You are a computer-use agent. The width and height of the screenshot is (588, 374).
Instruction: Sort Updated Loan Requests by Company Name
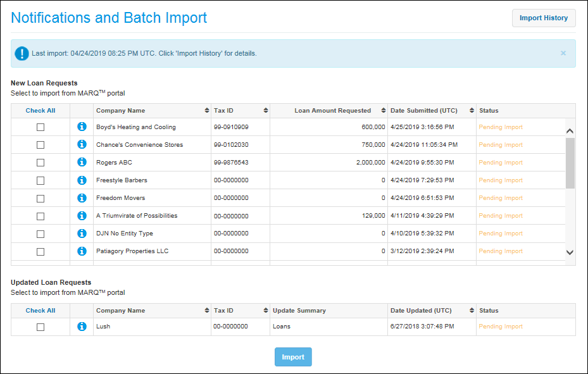coord(206,310)
